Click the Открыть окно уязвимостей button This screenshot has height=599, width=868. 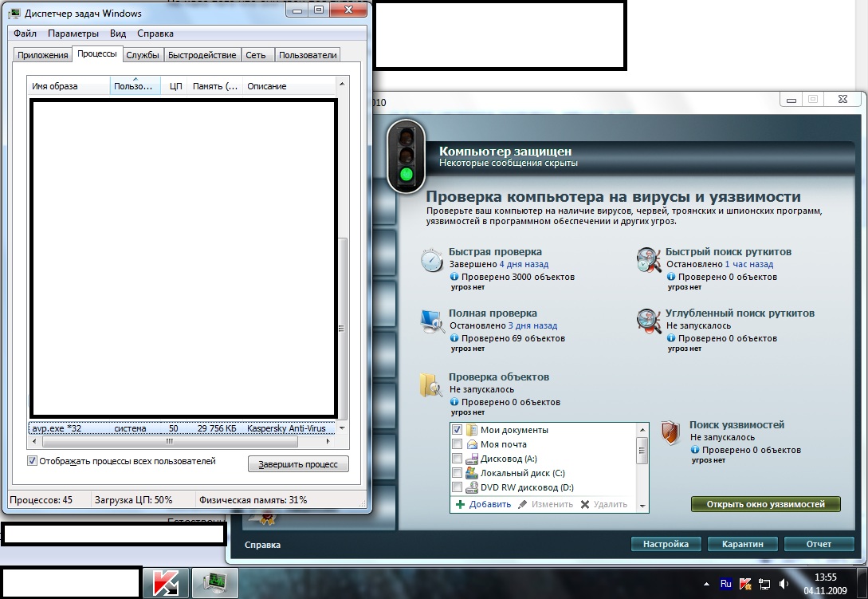coord(766,504)
